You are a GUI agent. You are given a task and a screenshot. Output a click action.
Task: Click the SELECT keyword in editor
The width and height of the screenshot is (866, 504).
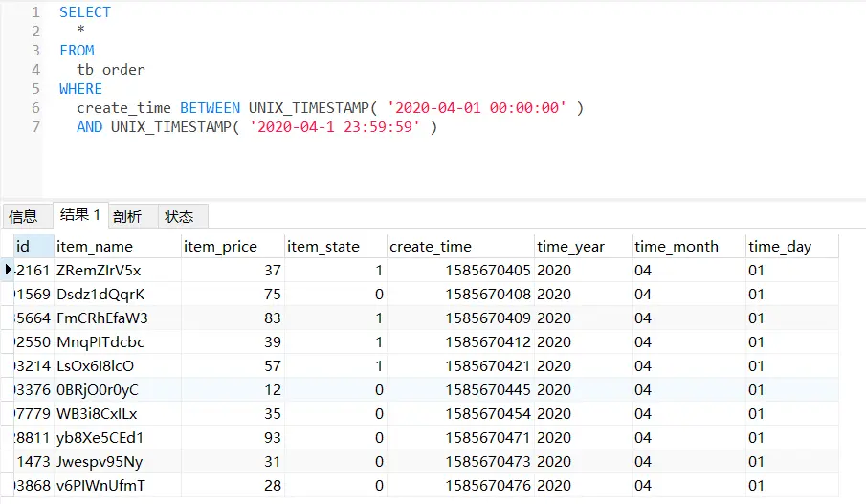pyautogui.click(x=85, y=12)
